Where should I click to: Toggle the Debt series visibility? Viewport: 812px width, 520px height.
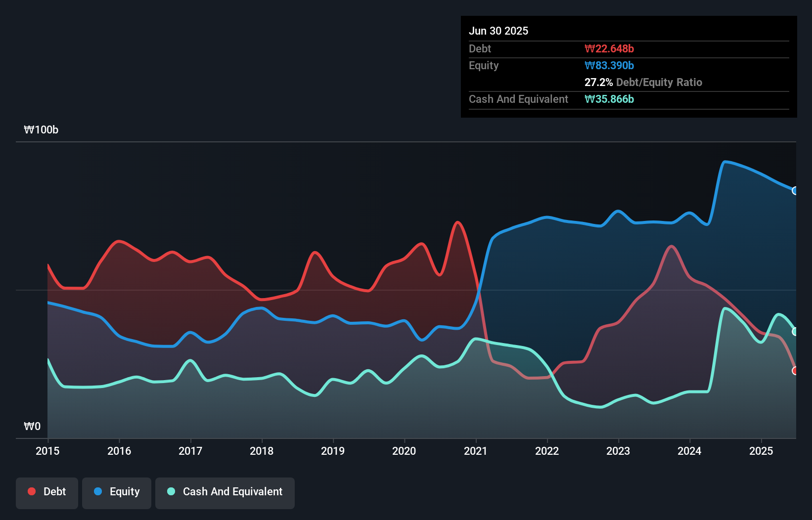[47, 491]
